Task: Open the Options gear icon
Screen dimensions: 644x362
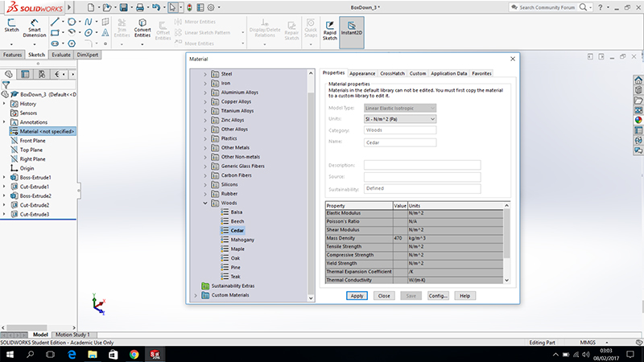Action: pyautogui.click(x=211, y=7)
